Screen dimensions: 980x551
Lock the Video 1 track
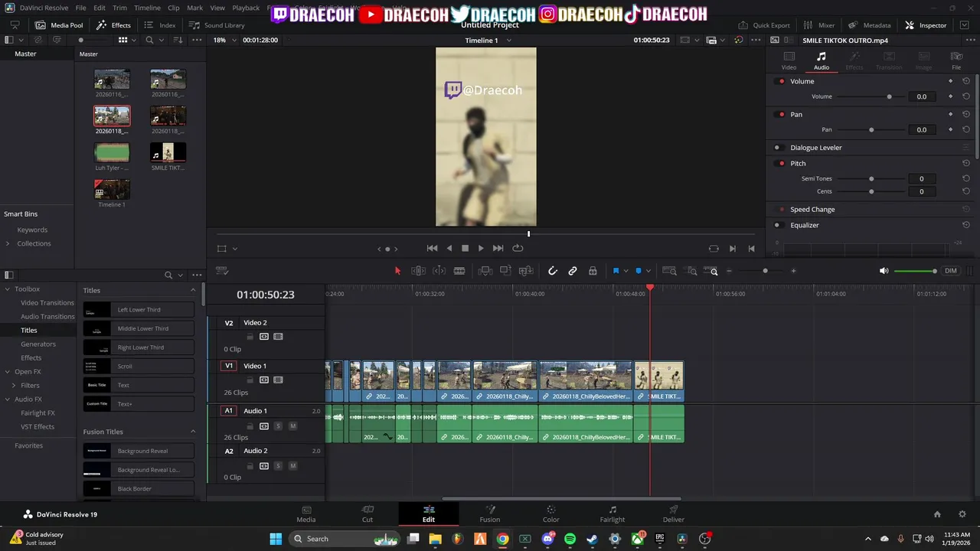click(250, 380)
